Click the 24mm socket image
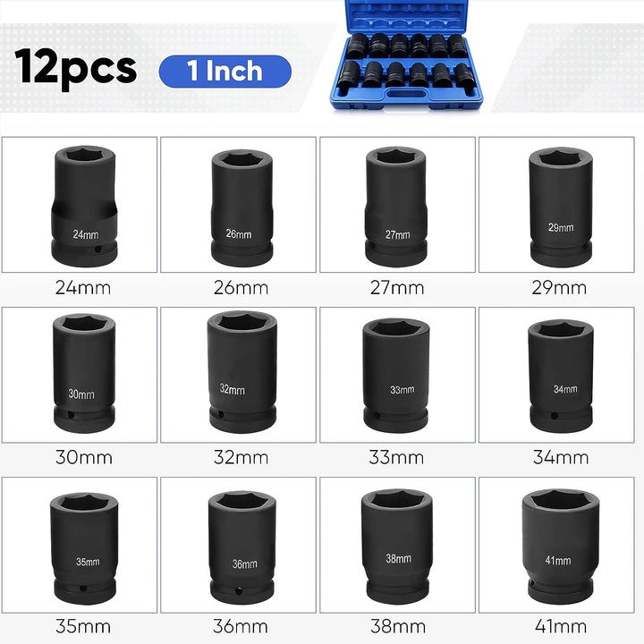The width and height of the screenshot is (644, 644). tap(80, 205)
